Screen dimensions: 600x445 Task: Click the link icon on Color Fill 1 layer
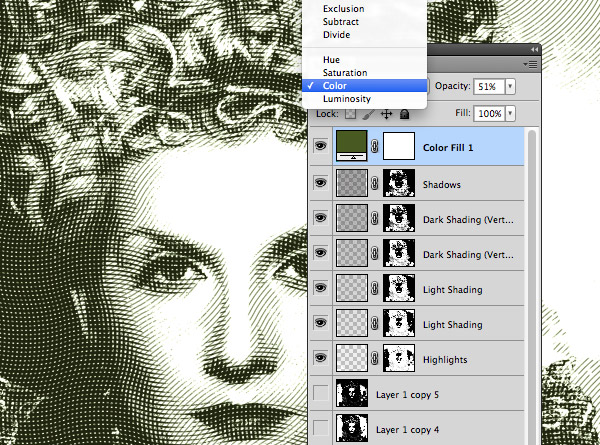pyautogui.click(x=374, y=149)
